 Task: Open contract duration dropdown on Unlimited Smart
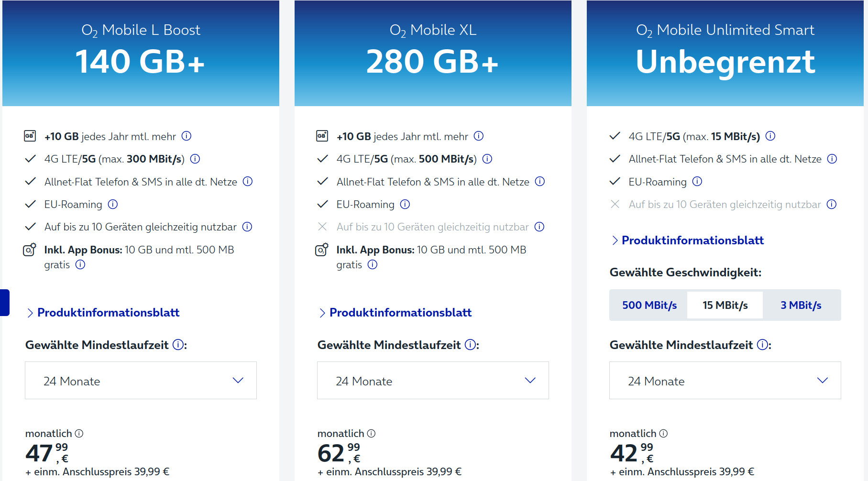point(724,381)
